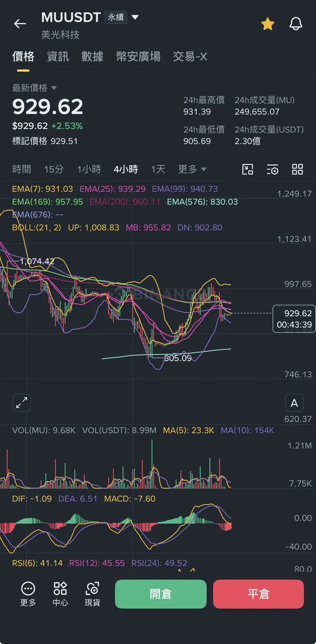Tap the 永續 contract type badge
This screenshot has width=316, height=644.
[116, 17]
